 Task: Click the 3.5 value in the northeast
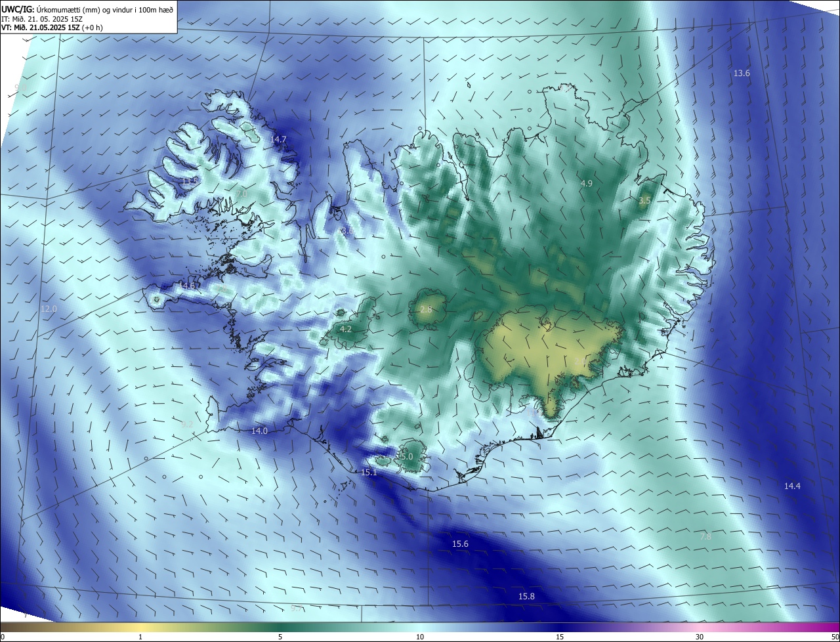[644, 200]
